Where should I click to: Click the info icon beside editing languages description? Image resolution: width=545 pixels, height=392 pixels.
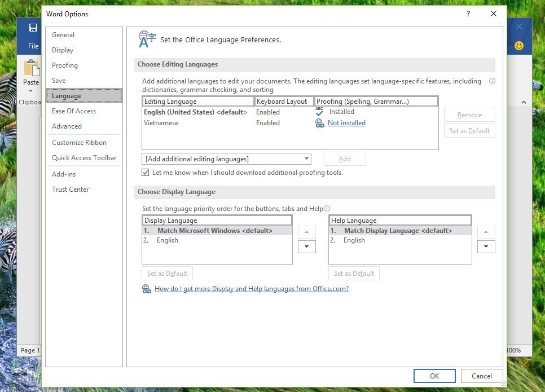click(492, 81)
